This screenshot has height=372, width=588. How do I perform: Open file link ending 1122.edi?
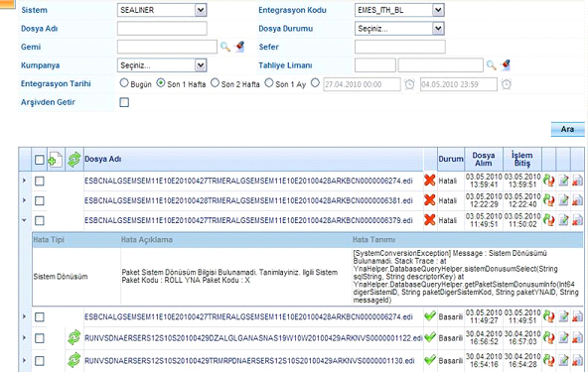click(x=253, y=338)
